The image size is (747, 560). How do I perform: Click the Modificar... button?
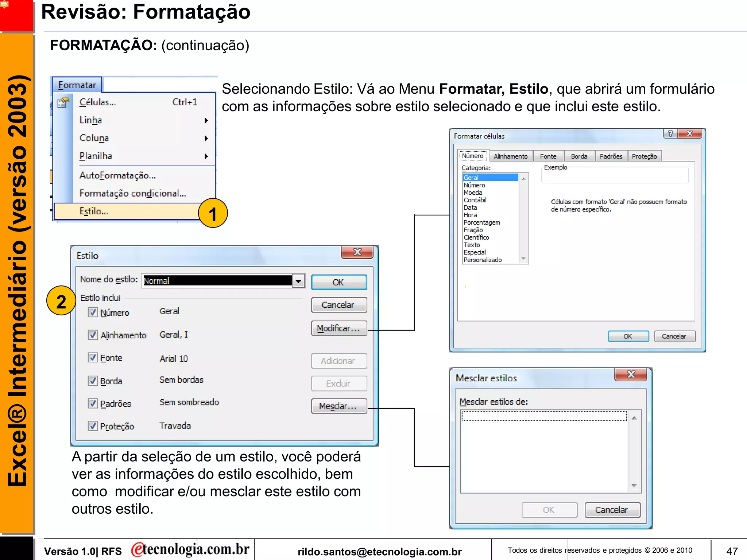point(339,328)
